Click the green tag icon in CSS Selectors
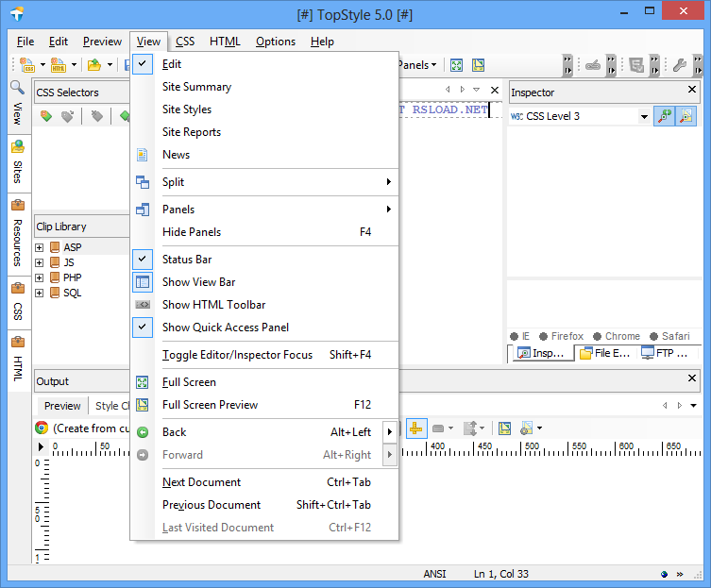 (46, 116)
